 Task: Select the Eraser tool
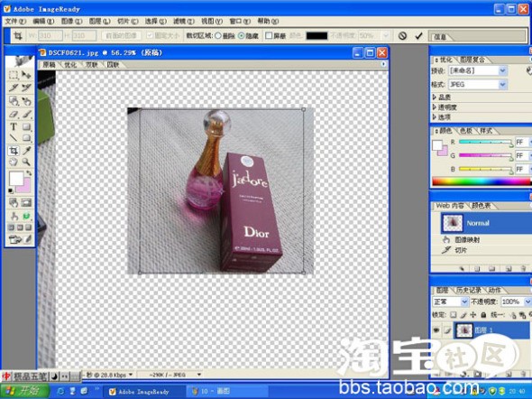pos(14,115)
